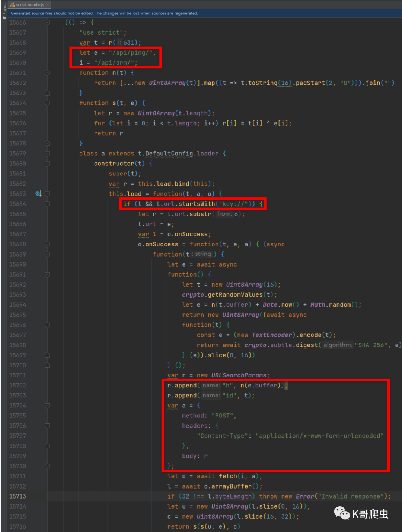Viewport: 402px width, 532px height.
Task: Open the Project tool window sidebar button
Action: pyautogui.click(x=4, y=11)
